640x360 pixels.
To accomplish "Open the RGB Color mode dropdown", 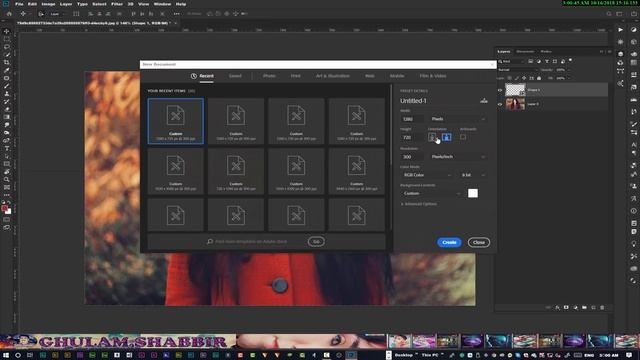I will point(427,175).
